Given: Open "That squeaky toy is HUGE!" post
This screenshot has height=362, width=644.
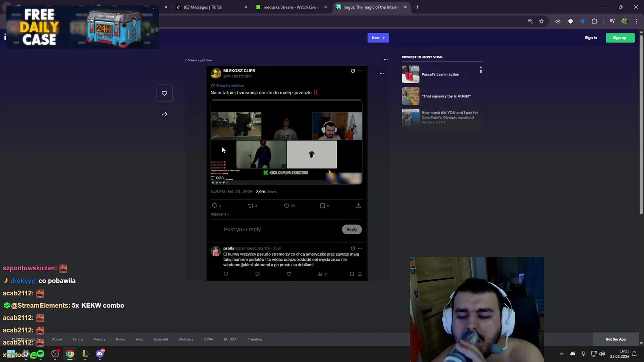Looking at the screenshot, I should (x=446, y=96).
